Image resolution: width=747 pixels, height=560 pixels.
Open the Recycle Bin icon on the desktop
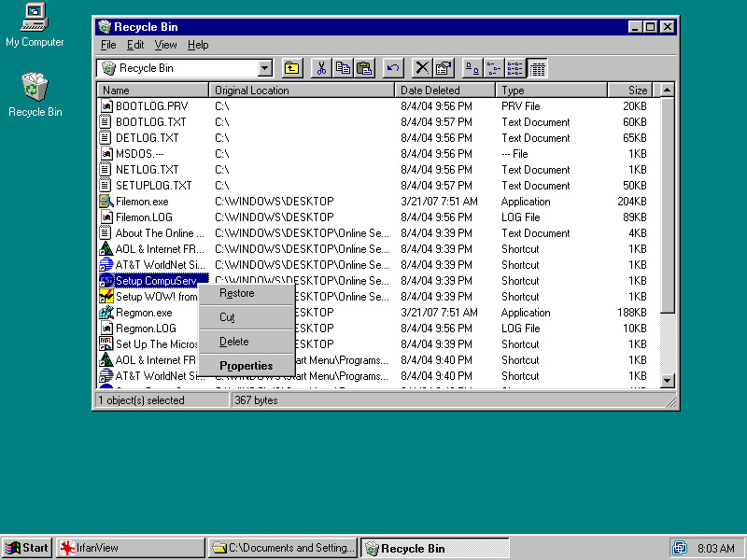pos(35,89)
